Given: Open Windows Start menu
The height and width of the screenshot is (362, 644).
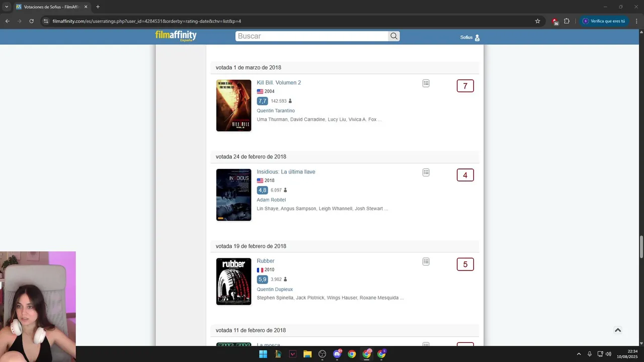Looking at the screenshot, I should coord(263,354).
